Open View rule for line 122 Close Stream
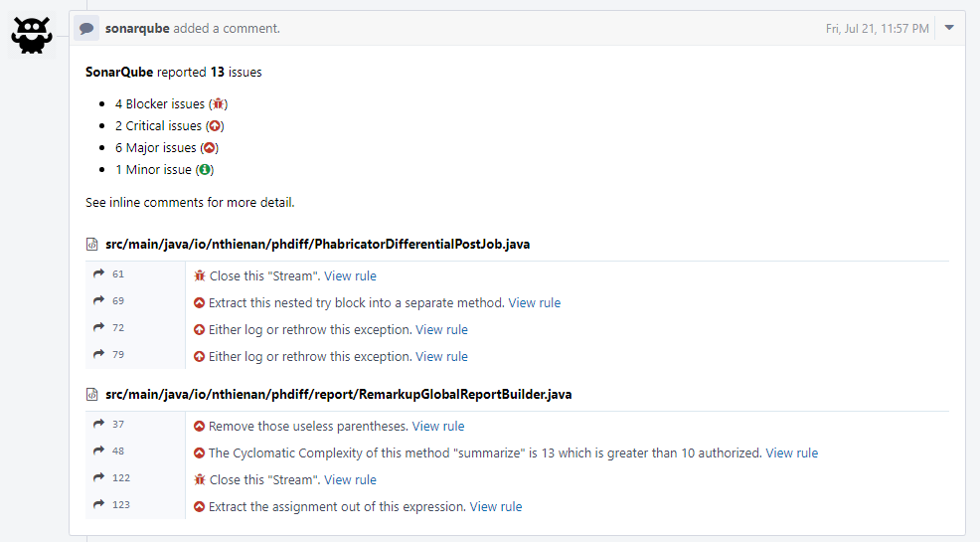Image resolution: width=980 pixels, height=542 pixels. [x=350, y=479]
